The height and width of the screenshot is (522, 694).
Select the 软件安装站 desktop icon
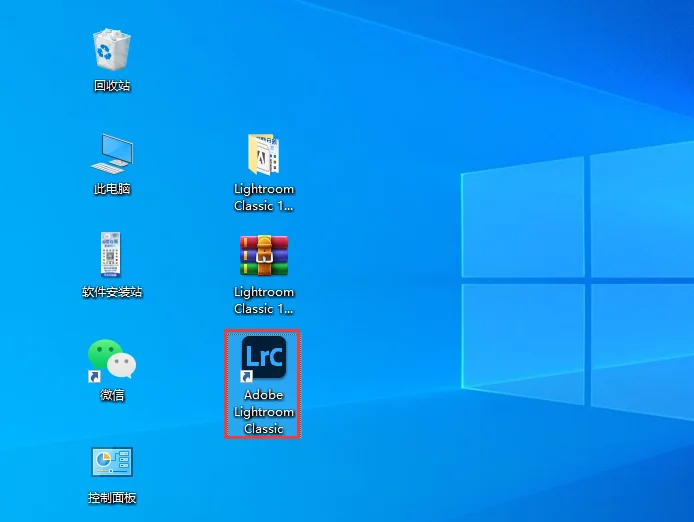point(111,255)
